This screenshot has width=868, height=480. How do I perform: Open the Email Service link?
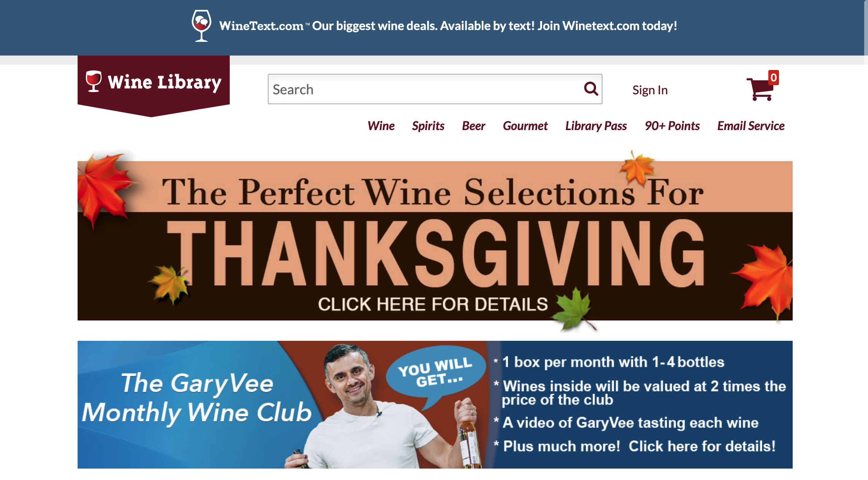point(751,126)
